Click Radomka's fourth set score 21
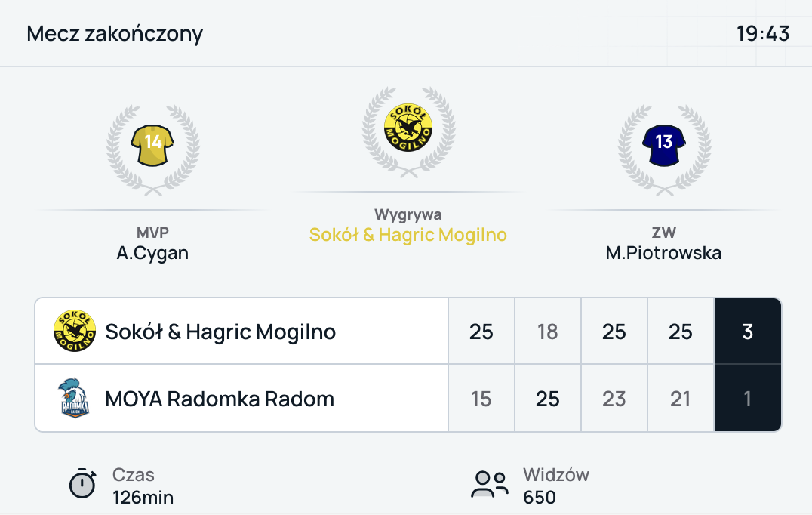 [x=681, y=398]
